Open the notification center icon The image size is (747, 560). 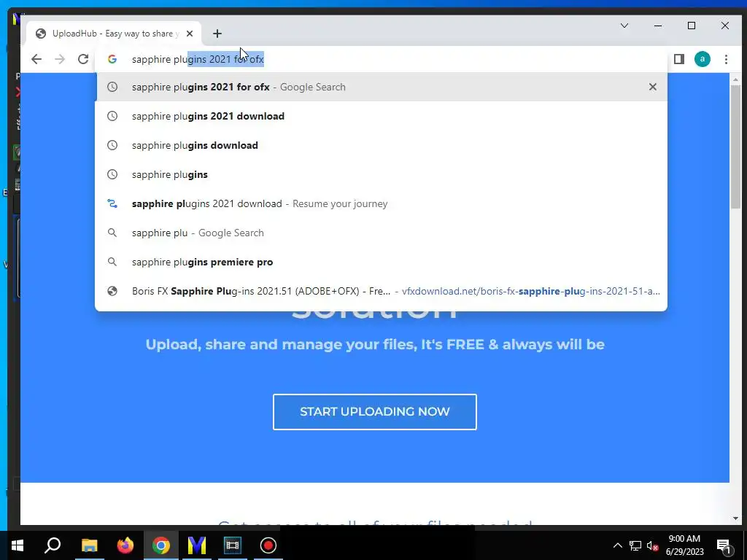coord(724,545)
